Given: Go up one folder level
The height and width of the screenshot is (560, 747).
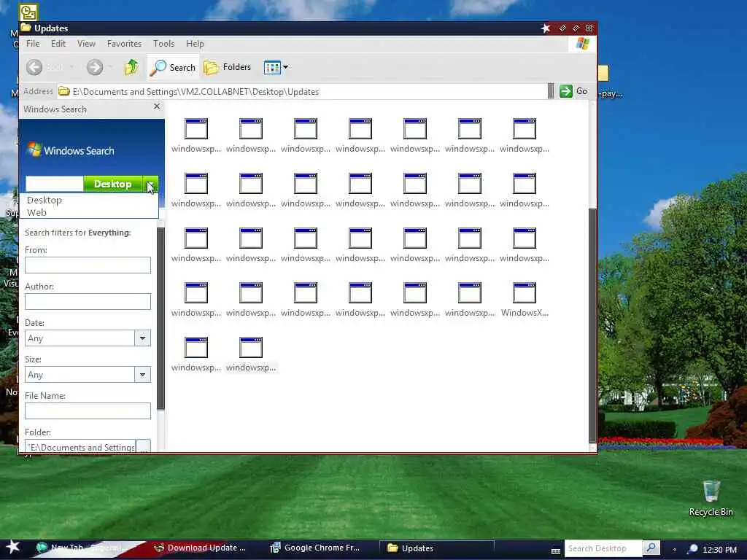Looking at the screenshot, I should tap(131, 67).
